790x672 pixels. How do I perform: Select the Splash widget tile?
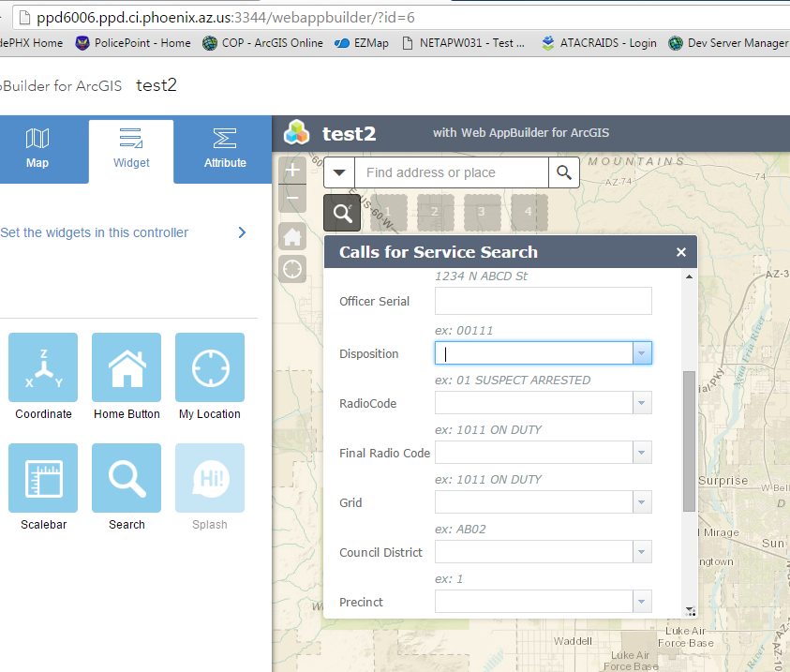pyautogui.click(x=210, y=478)
